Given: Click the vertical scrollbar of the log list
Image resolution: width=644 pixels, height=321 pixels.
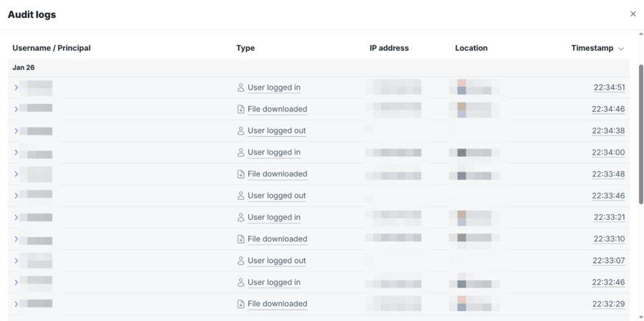Looking at the screenshot, I should (x=640, y=129).
